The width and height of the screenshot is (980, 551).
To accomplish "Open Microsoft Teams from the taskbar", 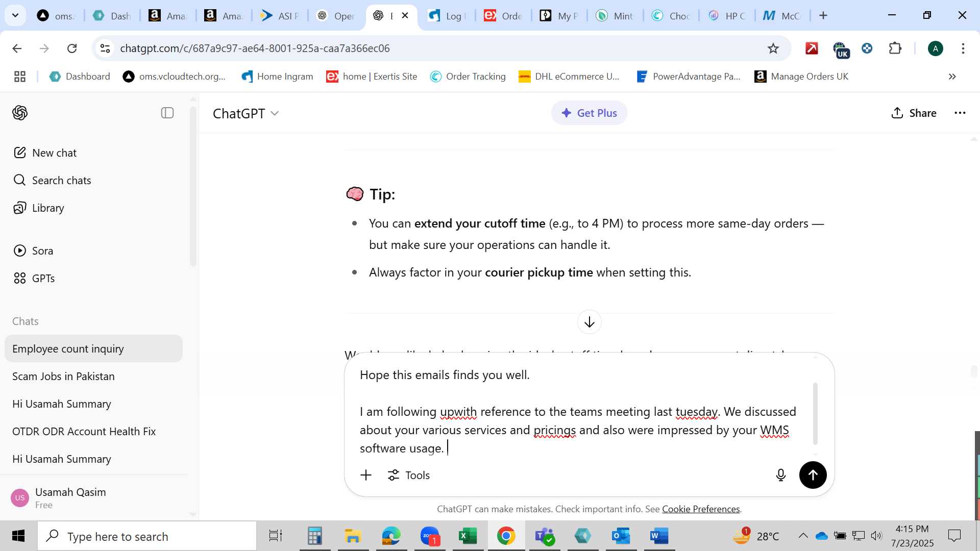I will pos(545,536).
